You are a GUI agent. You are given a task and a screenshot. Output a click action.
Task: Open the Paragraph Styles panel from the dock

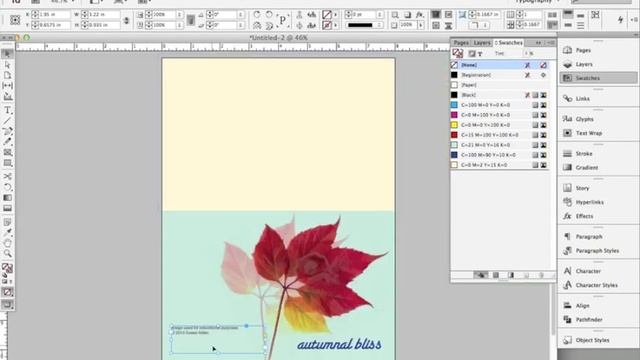point(598,251)
